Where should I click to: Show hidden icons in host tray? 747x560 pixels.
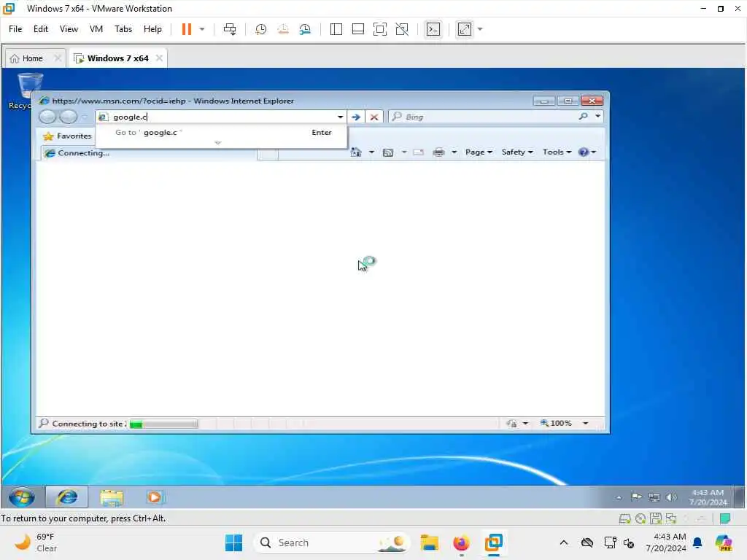tap(564, 542)
